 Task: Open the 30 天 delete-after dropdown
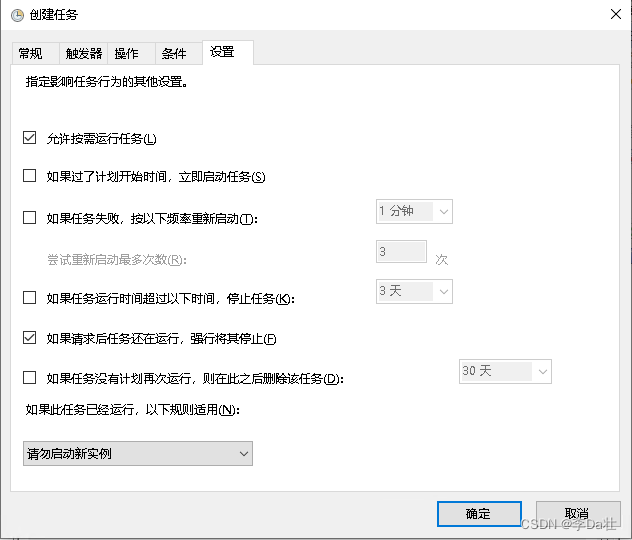point(505,372)
